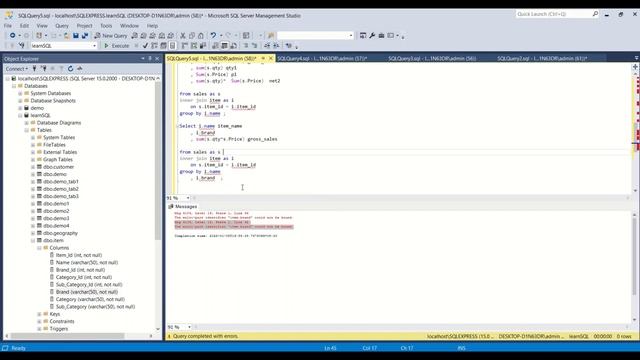Expand the Keys folder under dbo.item
The height and width of the screenshot is (360, 640).
click(x=40, y=314)
